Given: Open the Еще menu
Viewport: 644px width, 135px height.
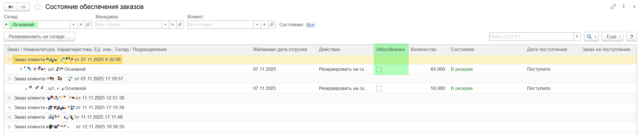Looking at the screenshot, I should [612, 37].
